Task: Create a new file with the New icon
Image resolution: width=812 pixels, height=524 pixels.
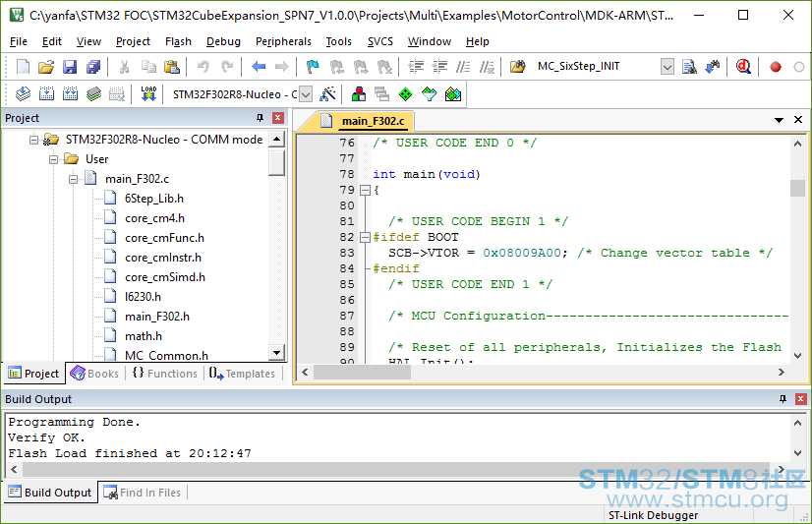Action: (x=23, y=67)
